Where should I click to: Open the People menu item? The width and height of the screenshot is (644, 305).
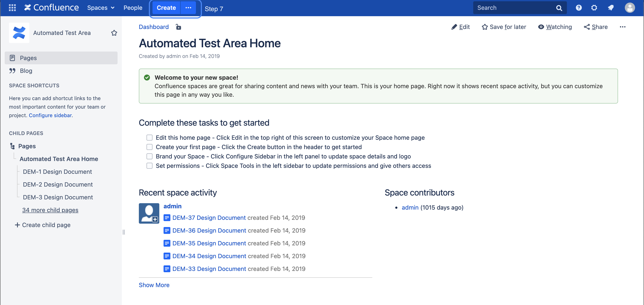(x=133, y=8)
